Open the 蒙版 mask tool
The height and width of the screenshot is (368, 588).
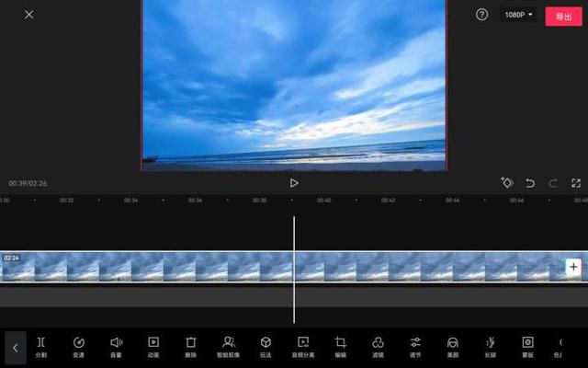[x=527, y=348]
